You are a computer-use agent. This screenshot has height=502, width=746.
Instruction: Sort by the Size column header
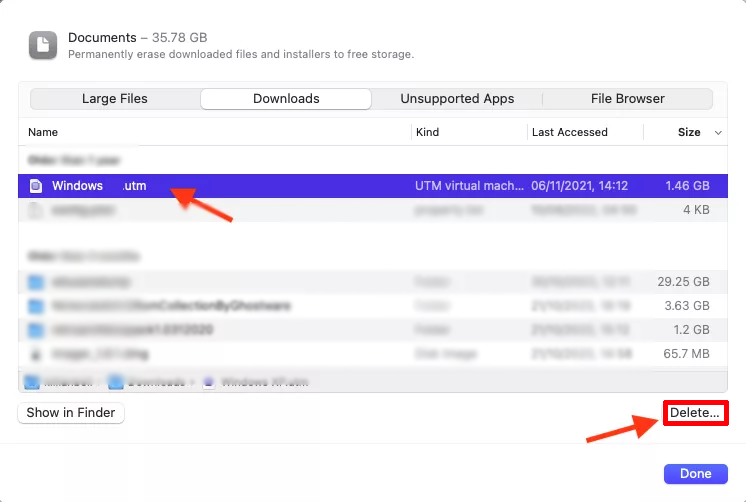point(689,132)
